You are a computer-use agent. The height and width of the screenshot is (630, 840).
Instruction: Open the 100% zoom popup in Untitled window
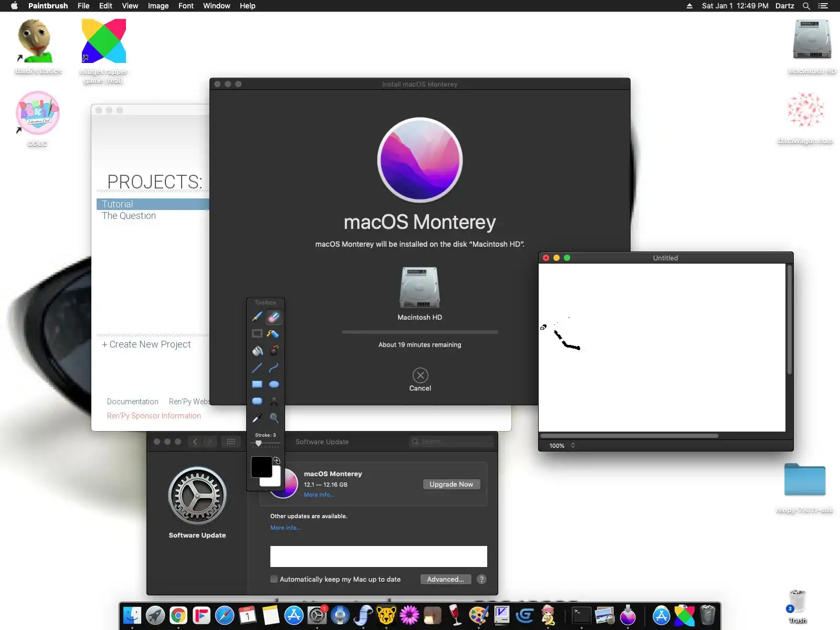pos(562,446)
